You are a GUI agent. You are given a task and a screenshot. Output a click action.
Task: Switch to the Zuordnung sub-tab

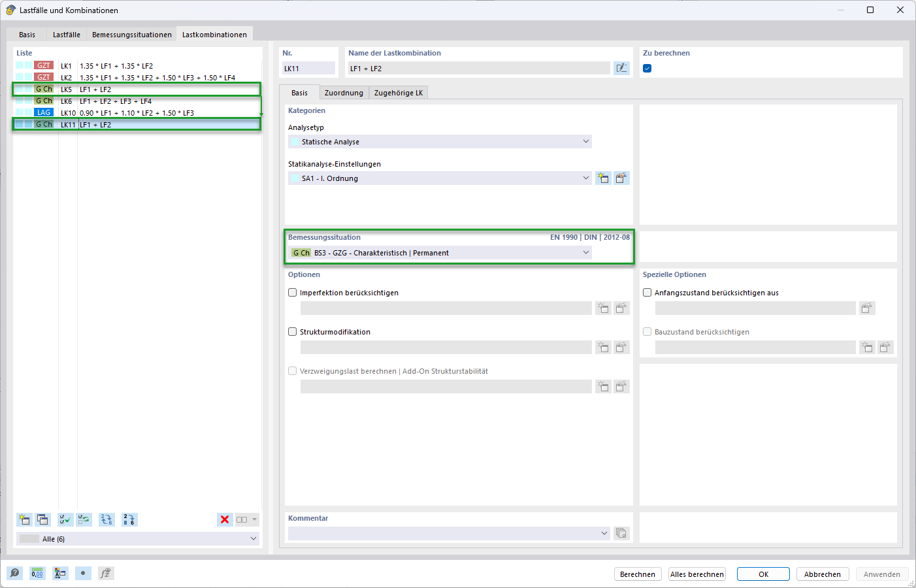coord(344,93)
